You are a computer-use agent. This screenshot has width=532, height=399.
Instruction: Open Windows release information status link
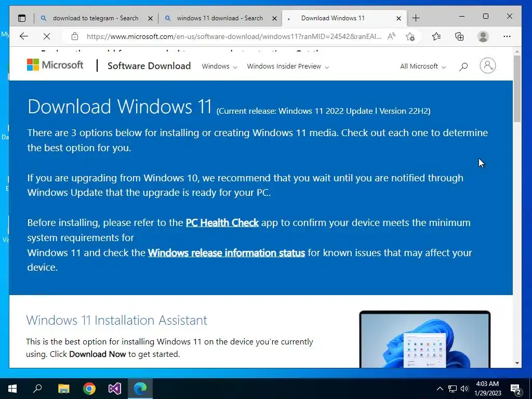pyautogui.click(x=227, y=253)
